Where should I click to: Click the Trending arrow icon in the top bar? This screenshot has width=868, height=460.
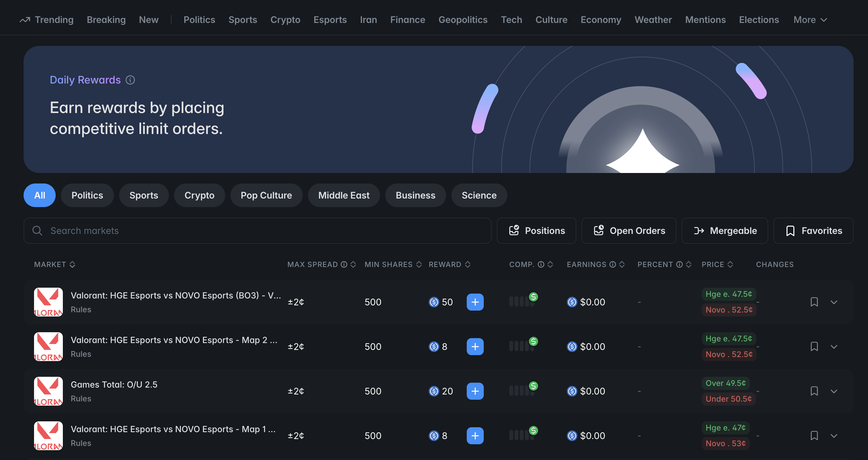click(x=25, y=20)
